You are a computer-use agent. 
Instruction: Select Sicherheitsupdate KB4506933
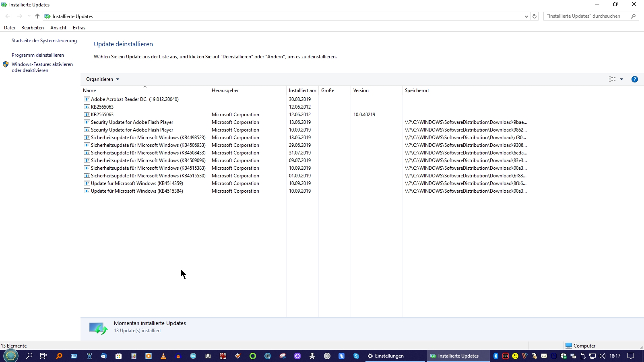(306, 145)
